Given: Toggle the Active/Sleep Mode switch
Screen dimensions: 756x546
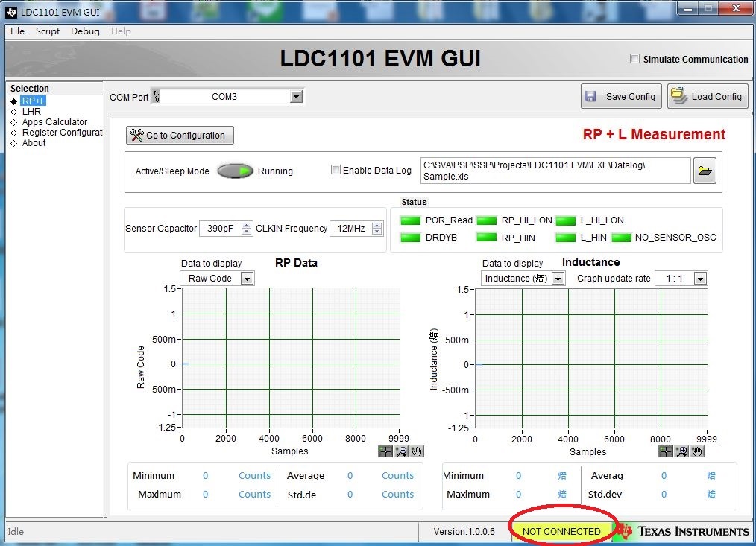Looking at the screenshot, I should [x=236, y=171].
